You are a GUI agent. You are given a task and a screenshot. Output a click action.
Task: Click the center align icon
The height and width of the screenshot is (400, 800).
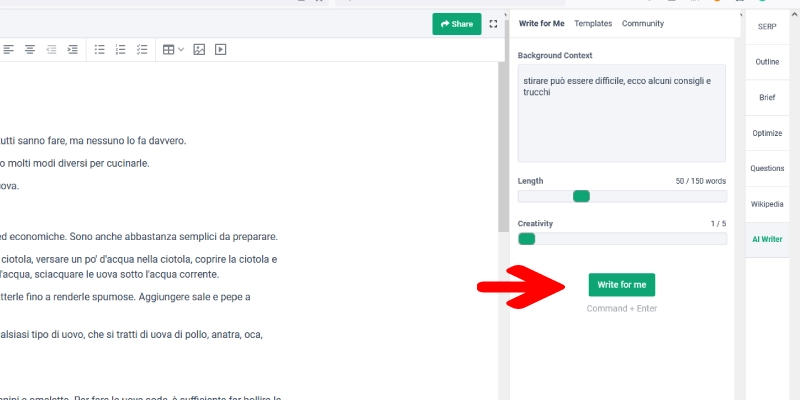30,49
